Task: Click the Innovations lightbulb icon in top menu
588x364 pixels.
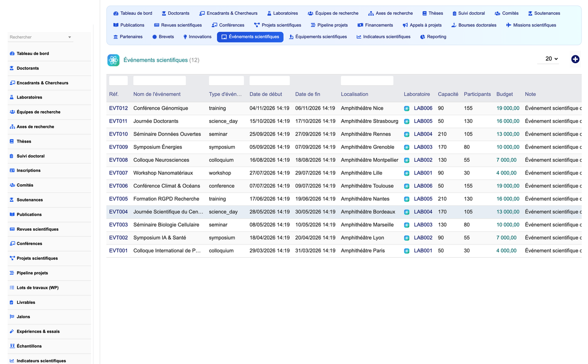Action: pyautogui.click(x=185, y=37)
